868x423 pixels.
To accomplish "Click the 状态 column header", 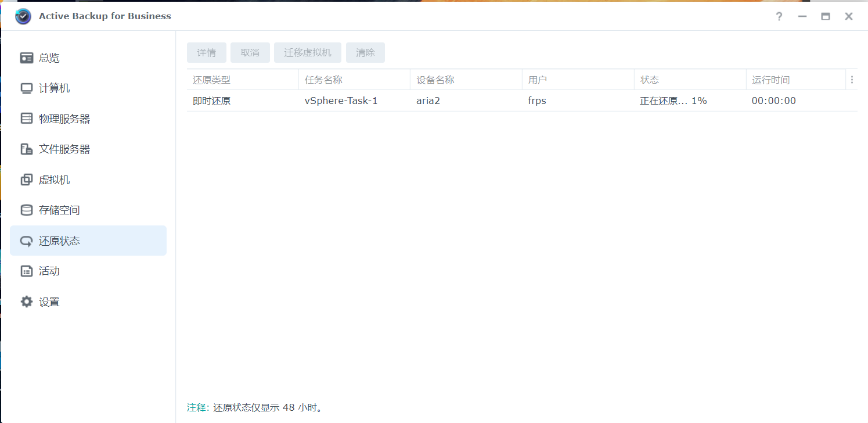I will [690, 80].
